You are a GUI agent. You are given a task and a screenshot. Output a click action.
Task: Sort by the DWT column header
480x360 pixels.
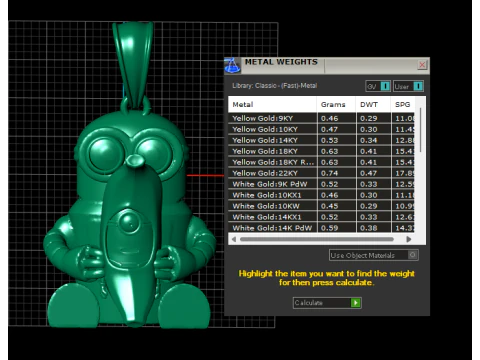coord(373,105)
